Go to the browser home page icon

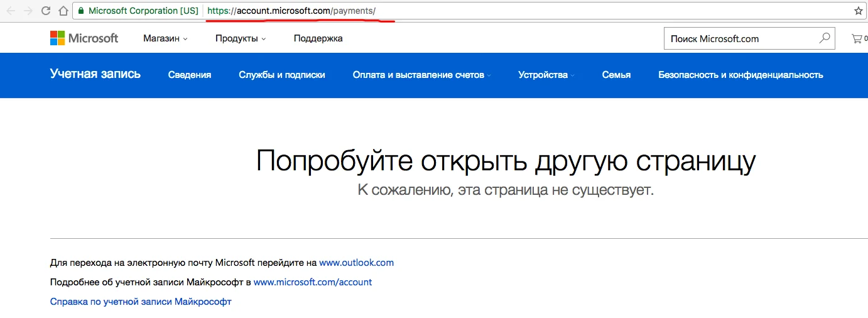point(63,11)
